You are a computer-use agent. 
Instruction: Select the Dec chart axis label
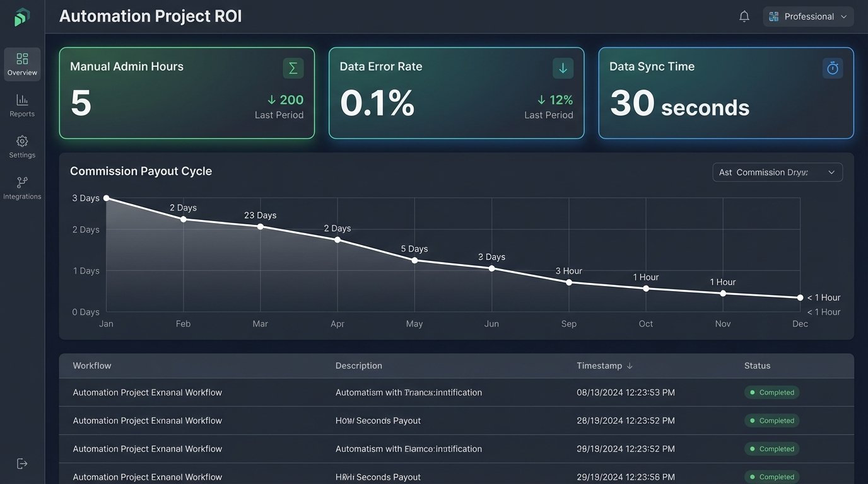800,323
